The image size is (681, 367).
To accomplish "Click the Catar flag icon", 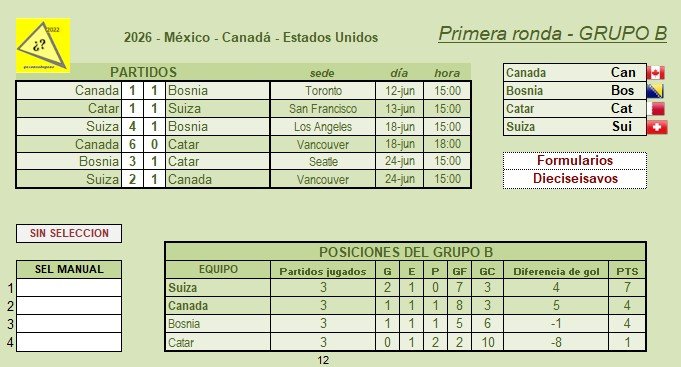I will point(656,109).
